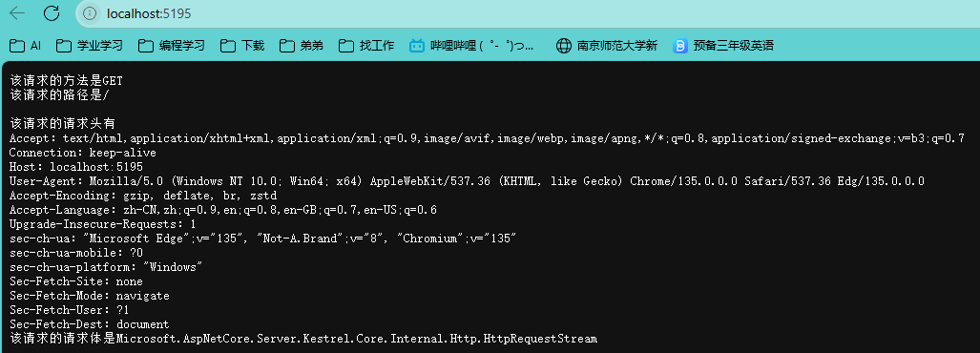Click the heading 该请求的请求头有
Image resolution: width=980 pixels, height=353 pixels.
62,123
